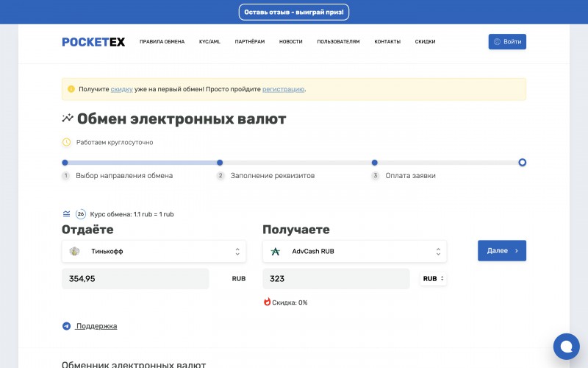Follow the регистрацию link
The width and height of the screenshot is (588, 368).
click(x=283, y=89)
